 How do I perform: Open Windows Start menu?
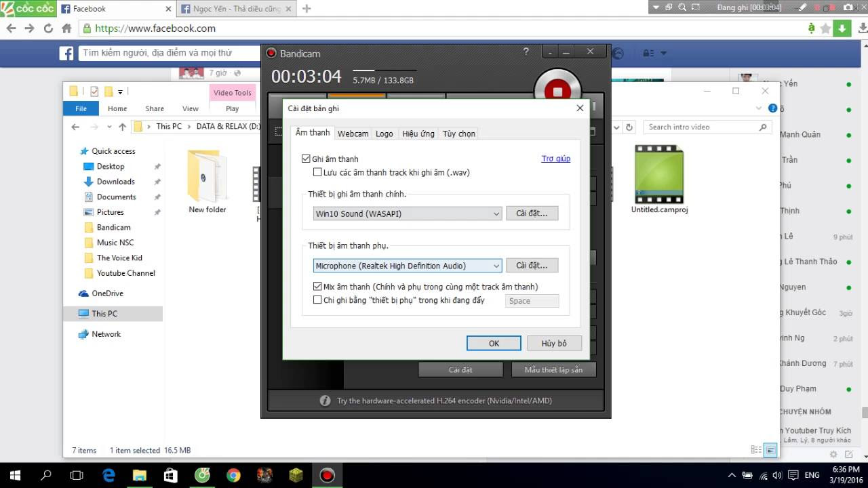[x=15, y=475]
